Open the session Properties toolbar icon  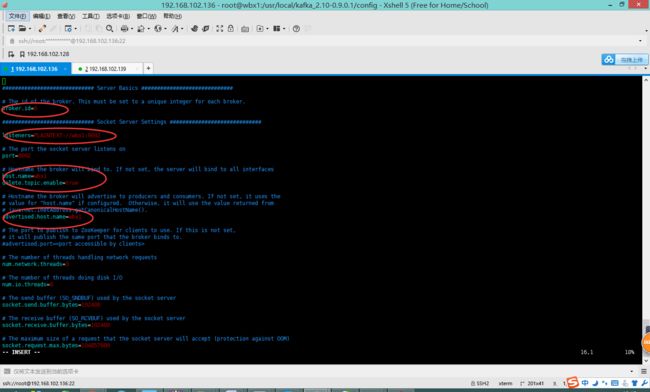tap(68, 29)
